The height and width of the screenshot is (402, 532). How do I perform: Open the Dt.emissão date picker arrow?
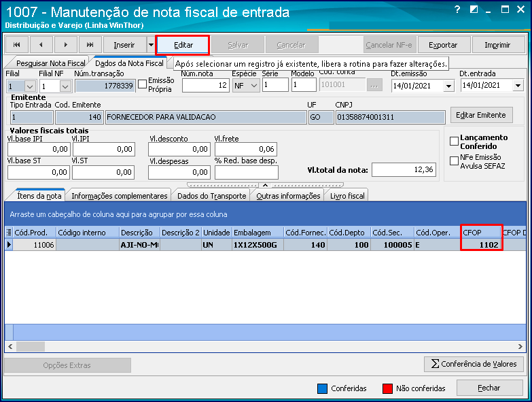[x=448, y=86]
